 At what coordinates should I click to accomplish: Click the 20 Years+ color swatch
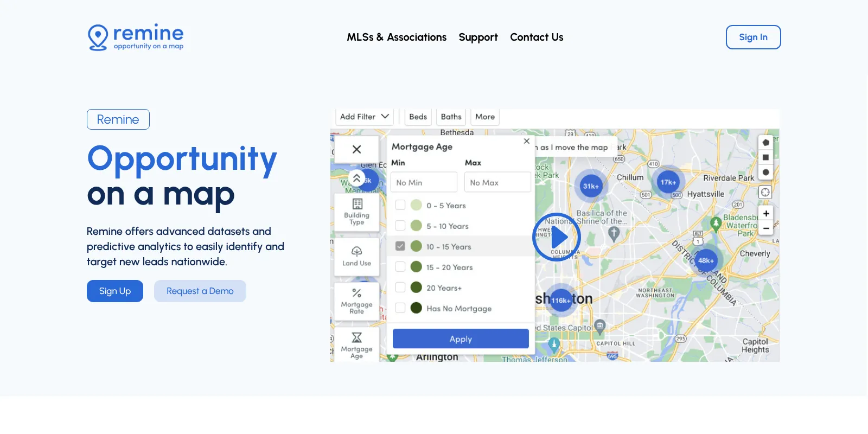[x=416, y=288]
